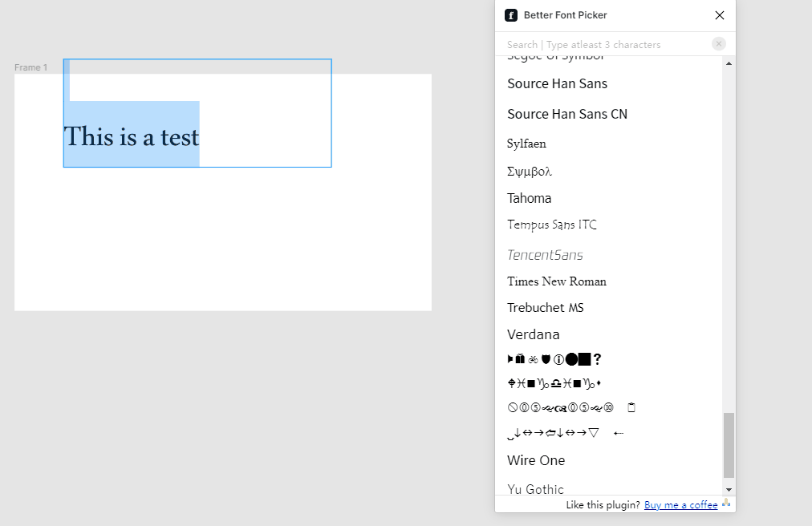The image size is (812, 526).
Task: Pick the Wire One font
Action: pos(536,460)
